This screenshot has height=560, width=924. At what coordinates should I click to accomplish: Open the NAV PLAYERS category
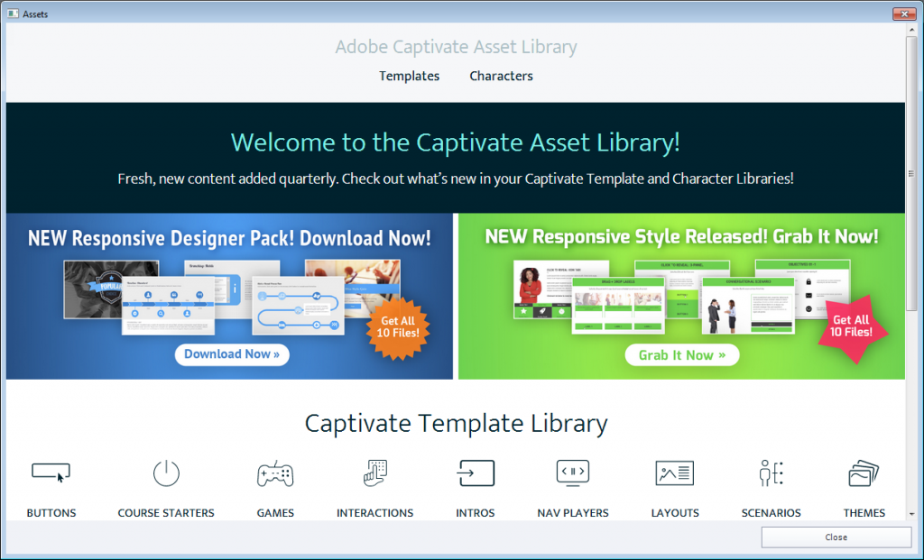(x=573, y=473)
